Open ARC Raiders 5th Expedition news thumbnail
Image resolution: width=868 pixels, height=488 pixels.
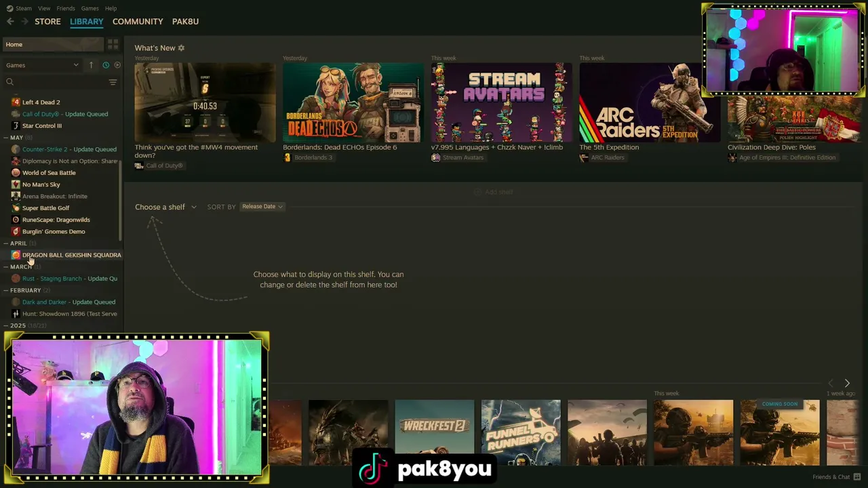click(650, 102)
